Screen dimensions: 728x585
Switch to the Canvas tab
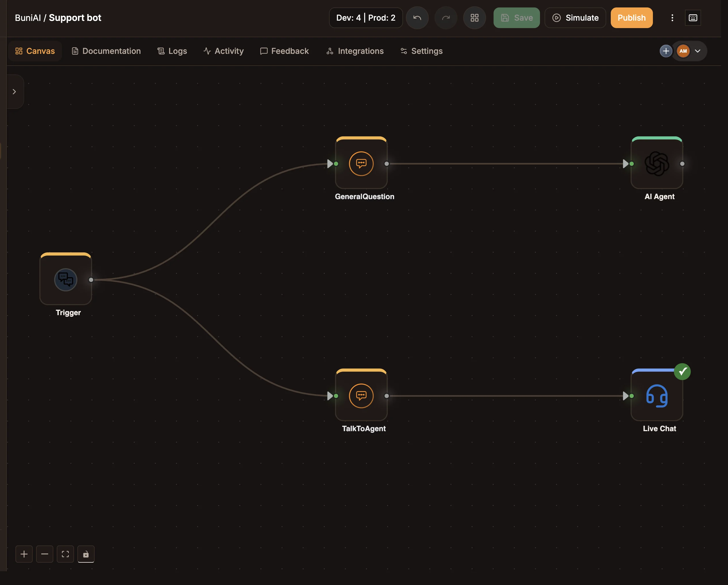tap(35, 51)
